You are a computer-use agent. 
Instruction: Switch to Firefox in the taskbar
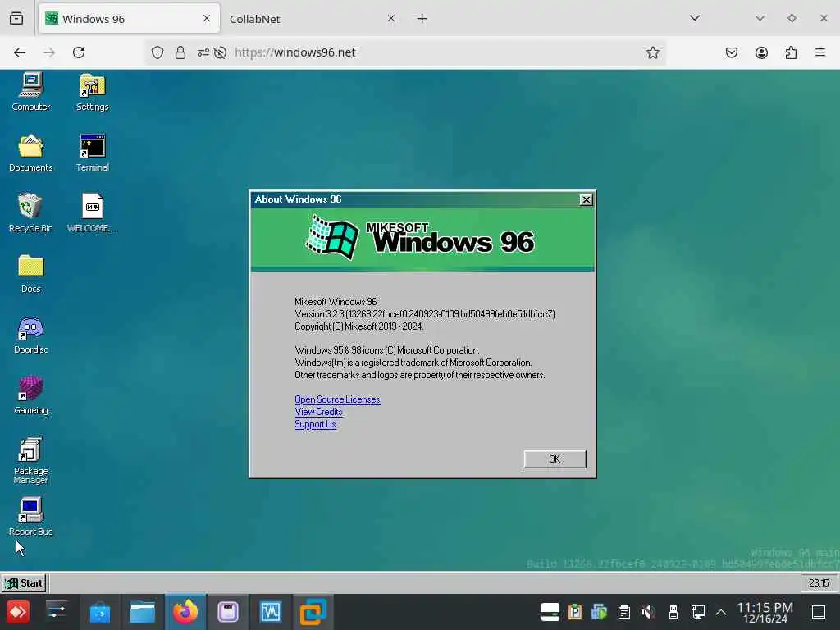[x=185, y=612]
